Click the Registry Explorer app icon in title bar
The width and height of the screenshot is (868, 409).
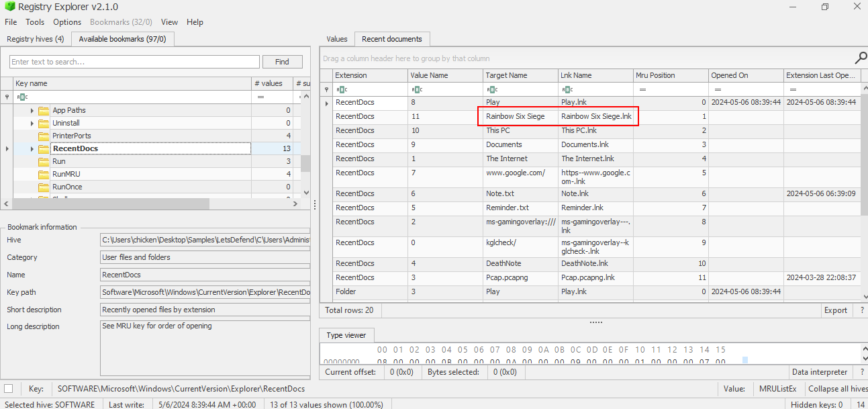point(8,7)
